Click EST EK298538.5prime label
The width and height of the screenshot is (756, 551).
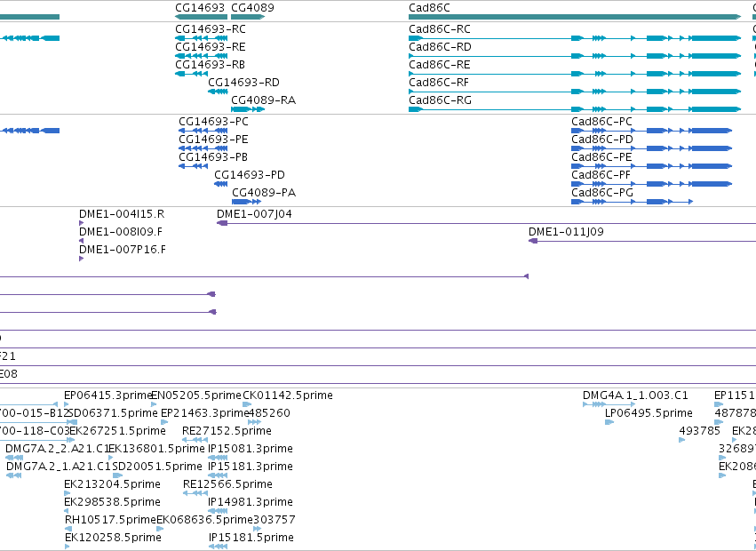pos(112,502)
